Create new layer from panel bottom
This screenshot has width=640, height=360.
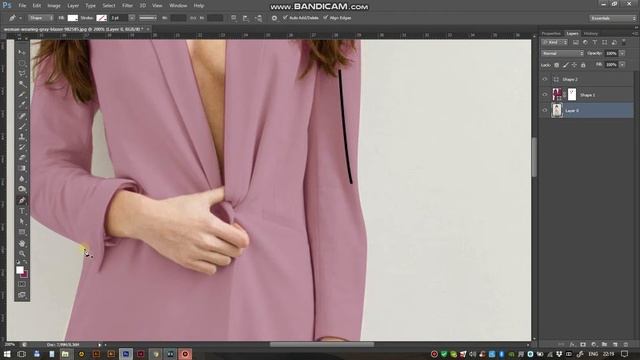click(615, 345)
